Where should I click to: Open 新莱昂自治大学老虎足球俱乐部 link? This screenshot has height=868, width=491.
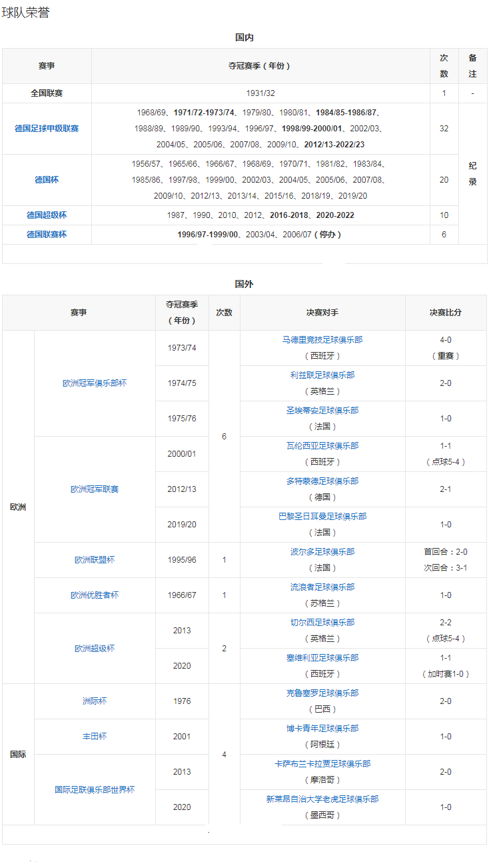tap(322, 799)
